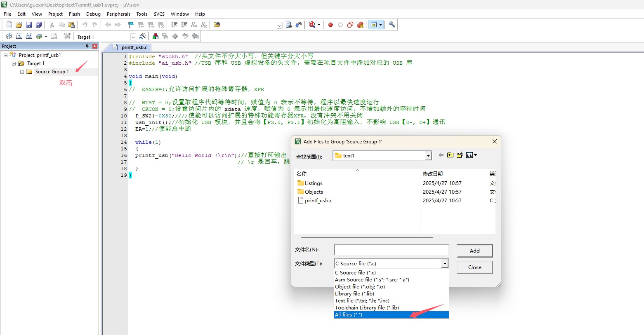Viewport: 644px width, 335px height.
Task: Click the Unindent selected lines icon
Action: 184,25
